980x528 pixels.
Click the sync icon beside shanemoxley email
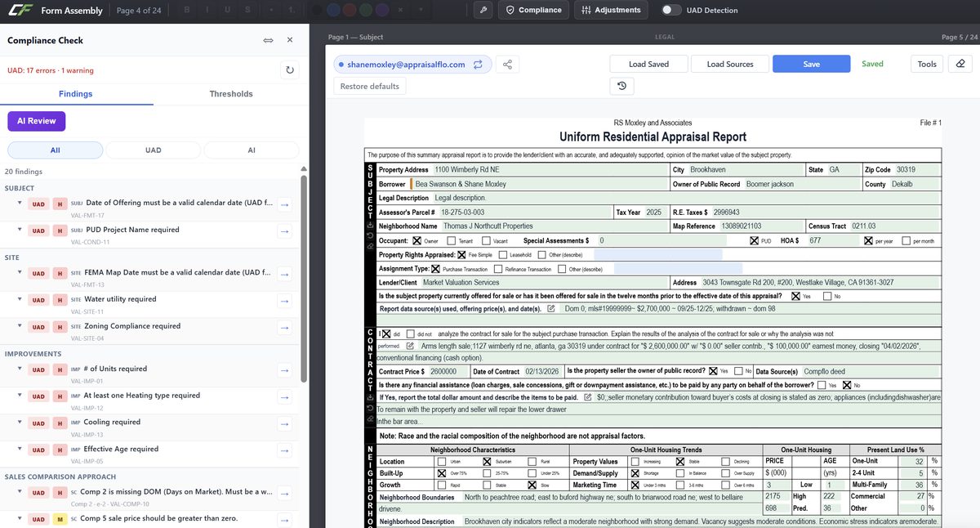(478, 64)
